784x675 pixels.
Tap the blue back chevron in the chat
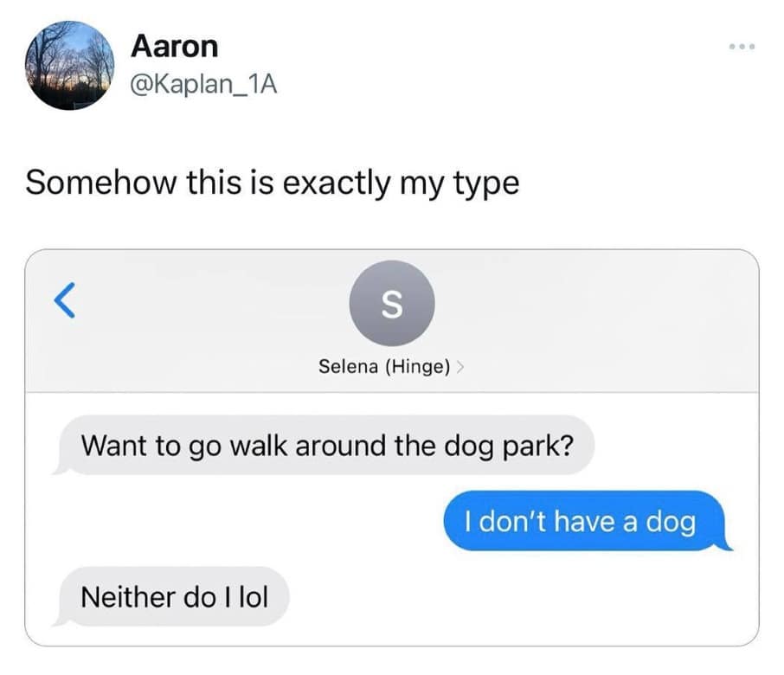(x=65, y=300)
